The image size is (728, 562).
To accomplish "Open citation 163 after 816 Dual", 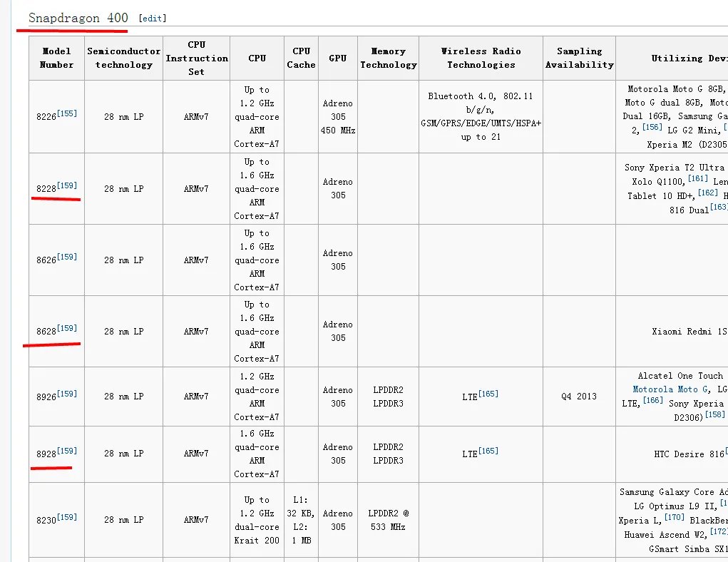I will click(x=719, y=207).
